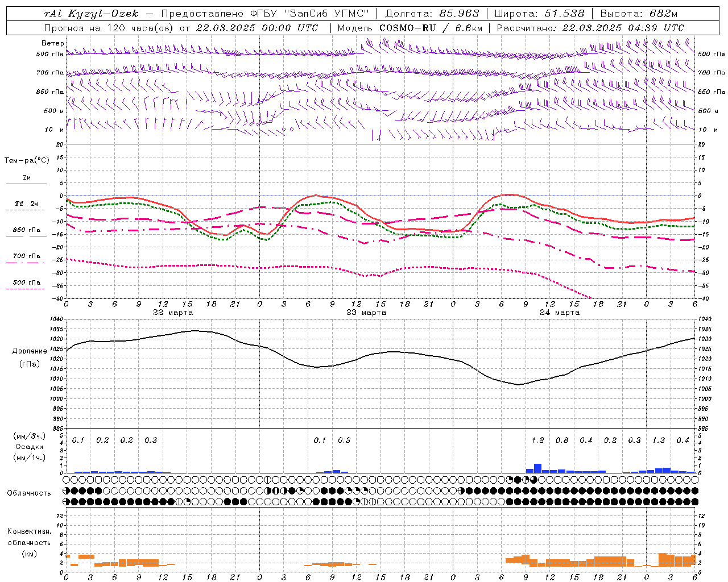728x582 pixels.
Task: Click the Тем-ра(°C) axis title
Action: 27,161
